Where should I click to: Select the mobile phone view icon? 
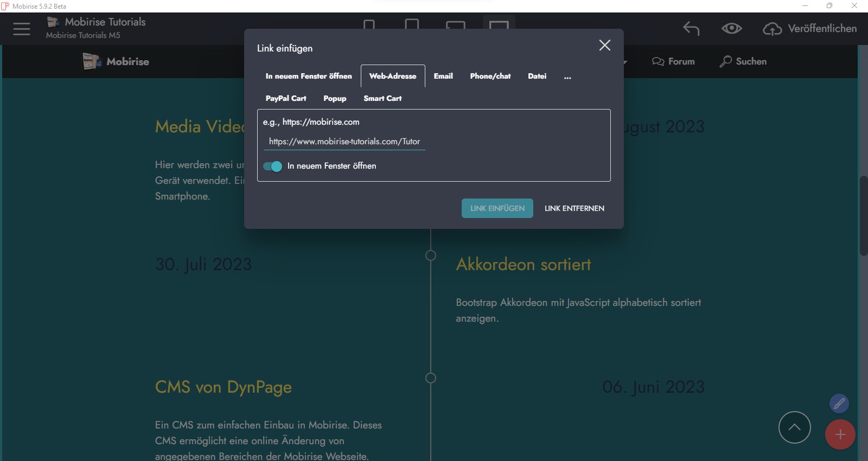point(369,25)
